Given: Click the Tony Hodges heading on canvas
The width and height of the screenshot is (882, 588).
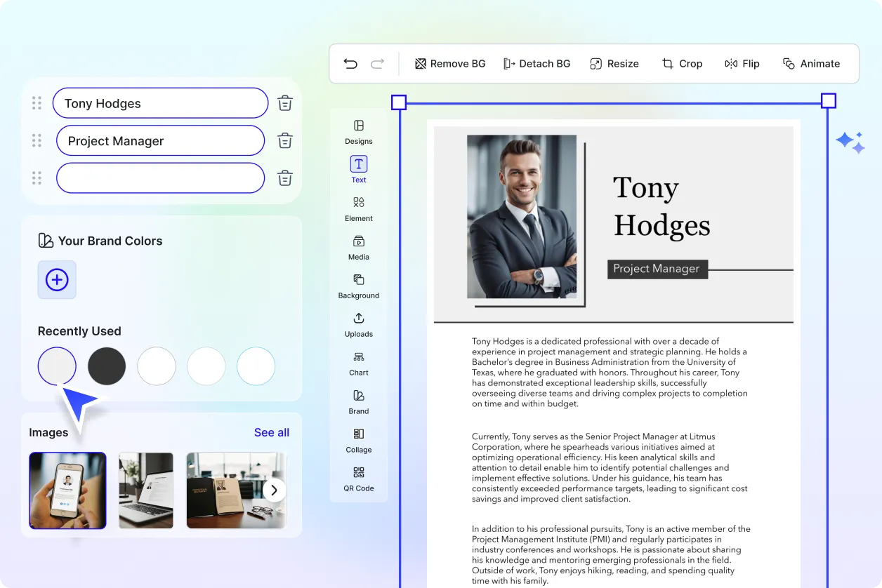Looking at the screenshot, I should 661,206.
